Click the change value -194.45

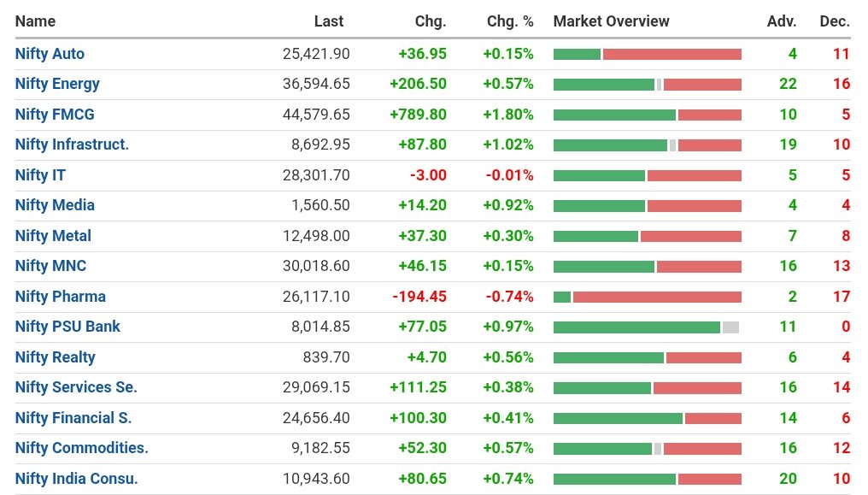[419, 296]
